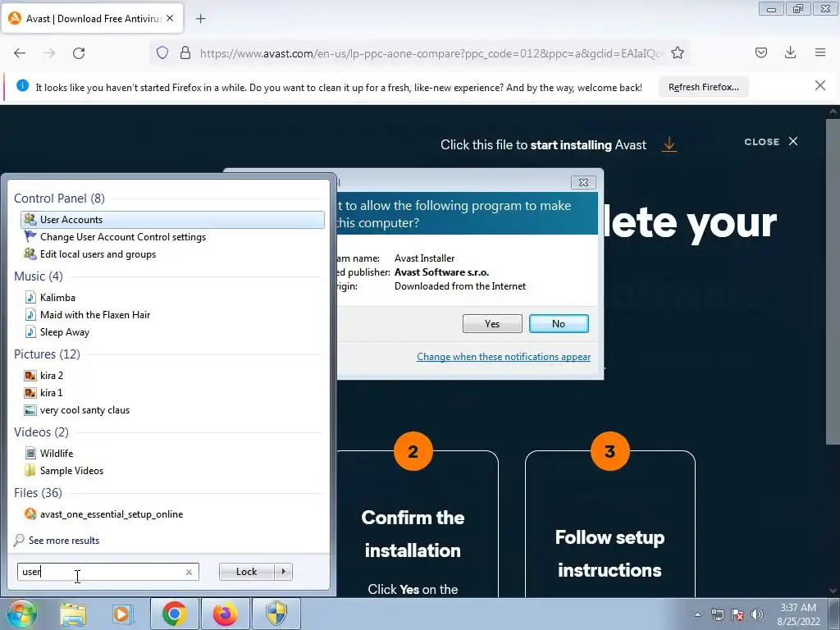Image resolution: width=840 pixels, height=630 pixels.
Task: Go back in Firefox
Action: pyautogui.click(x=20, y=53)
